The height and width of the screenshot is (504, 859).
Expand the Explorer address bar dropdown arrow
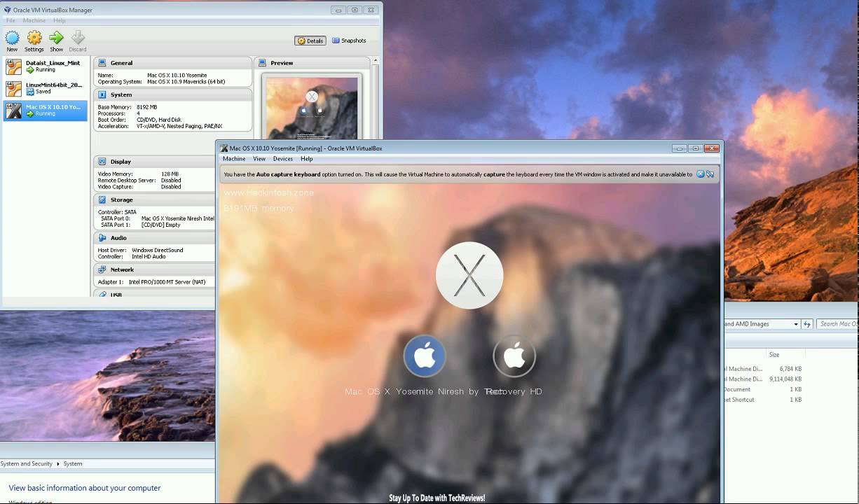point(796,324)
